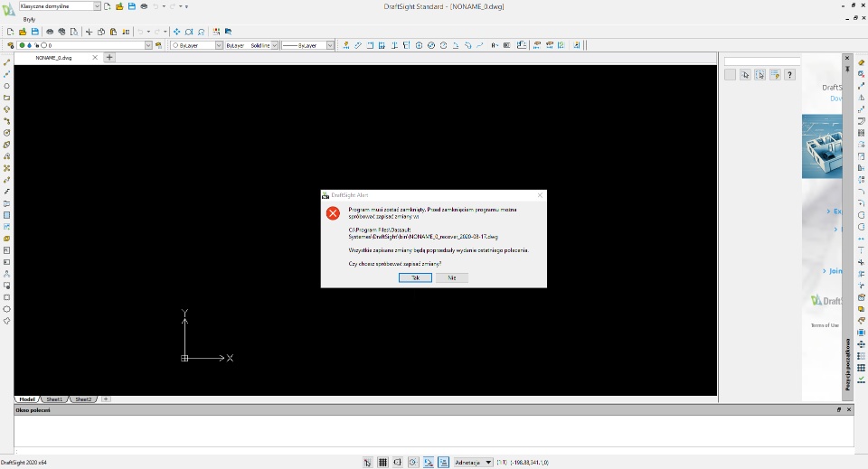Open the Adnotacja scale dropdown
The width and height of the screenshot is (868, 469).
pos(473,463)
